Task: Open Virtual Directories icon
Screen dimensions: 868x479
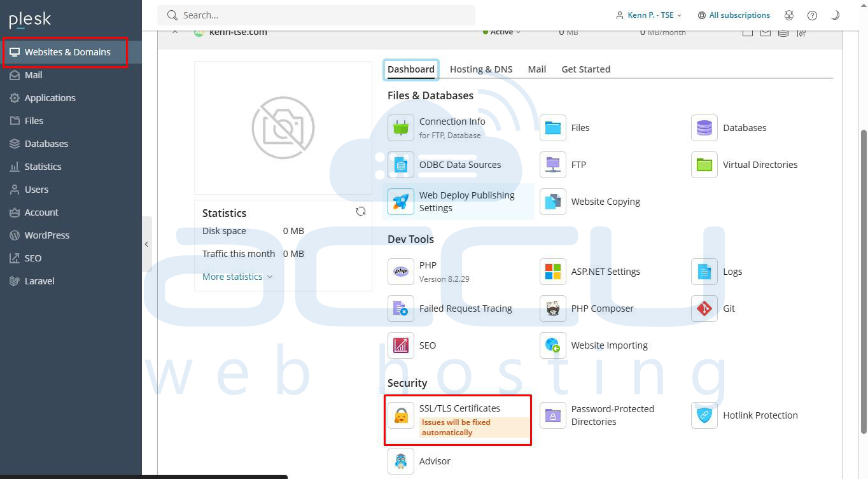Action: pyautogui.click(x=704, y=165)
